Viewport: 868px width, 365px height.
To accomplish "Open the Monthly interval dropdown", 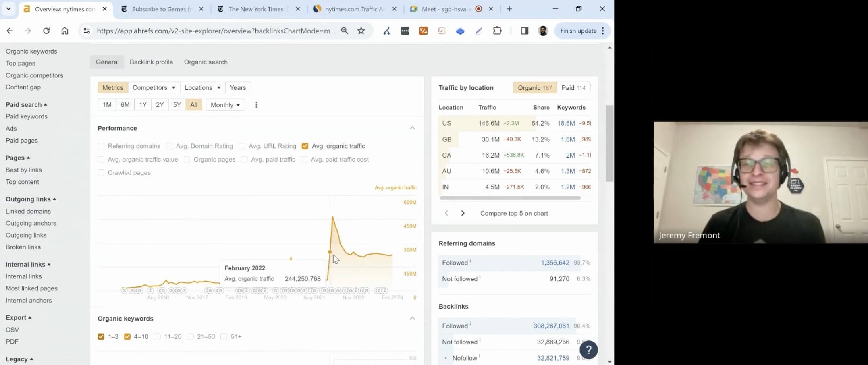I will (x=225, y=105).
